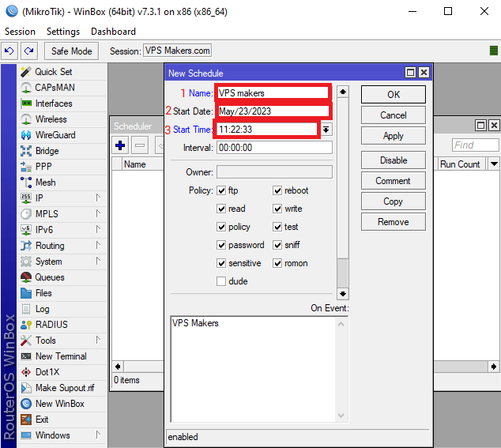Screen dimensions: 501x448
Task: Click Make Supout.rif in the sidebar
Action: pyautogui.click(x=62, y=388)
